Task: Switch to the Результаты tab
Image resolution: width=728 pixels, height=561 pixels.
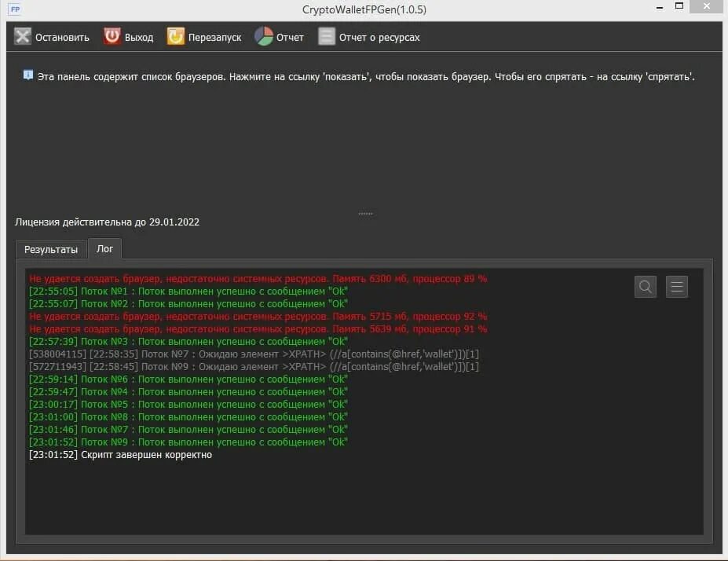Action: [51, 249]
